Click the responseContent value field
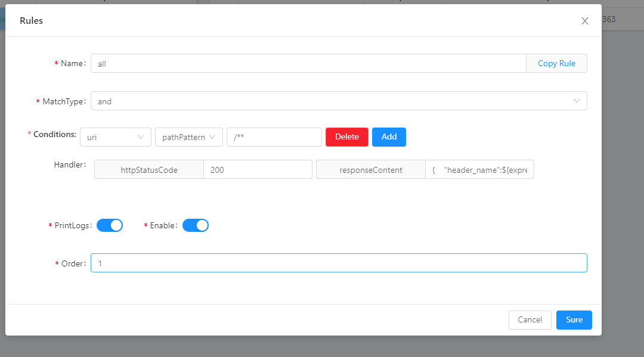 pyautogui.click(x=479, y=169)
